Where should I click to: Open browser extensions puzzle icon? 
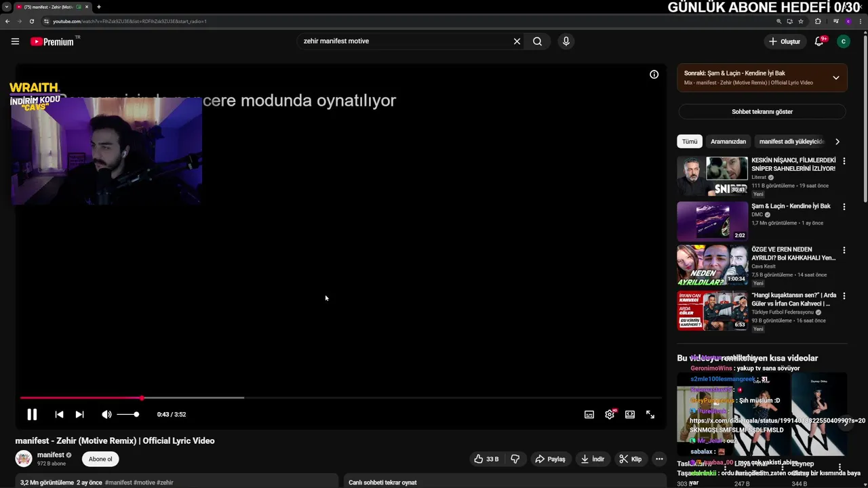pos(818,21)
